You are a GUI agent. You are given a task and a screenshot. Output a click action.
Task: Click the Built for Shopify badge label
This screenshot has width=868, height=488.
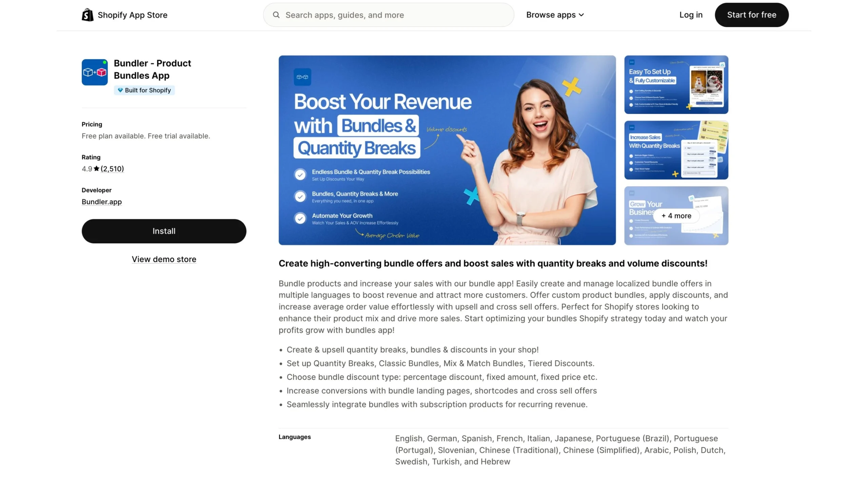(x=144, y=90)
